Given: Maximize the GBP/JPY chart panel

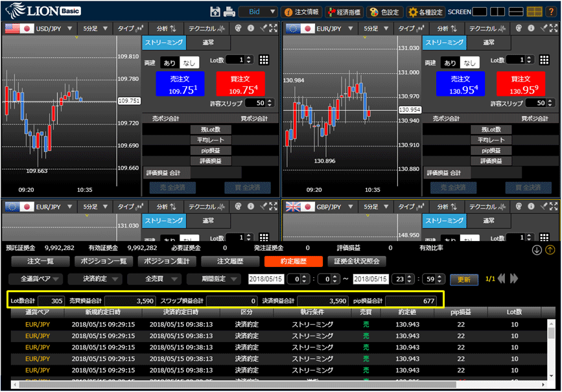Looking at the screenshot, I should click(554, 207).
